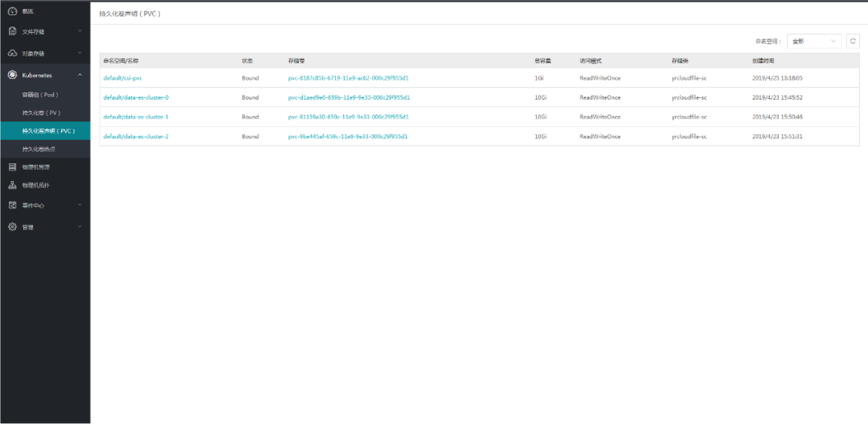Viewport: 868px width, 424px height.
Task: Open volume link pvc-81159a30 for data-es-cluster-1
Action: click(349, 117)
